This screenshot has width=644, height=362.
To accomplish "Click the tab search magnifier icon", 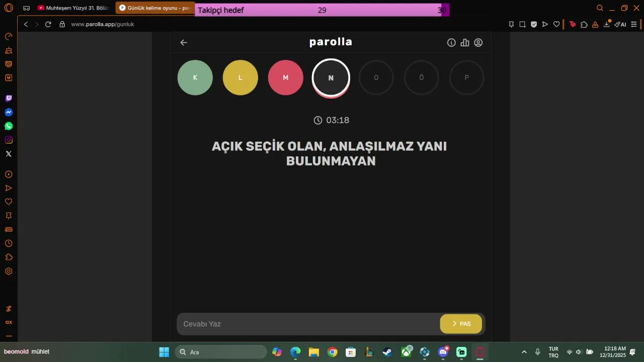I will tap(600, 8).
